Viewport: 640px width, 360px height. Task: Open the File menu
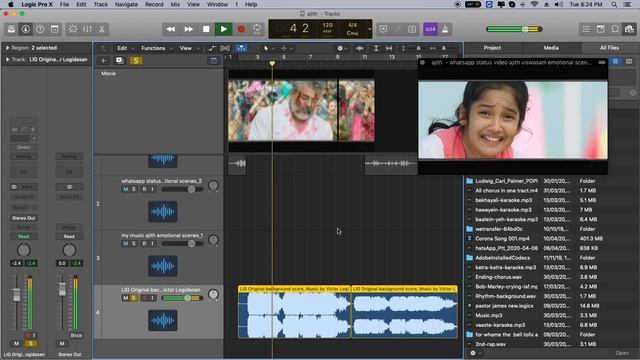[64, 4]
